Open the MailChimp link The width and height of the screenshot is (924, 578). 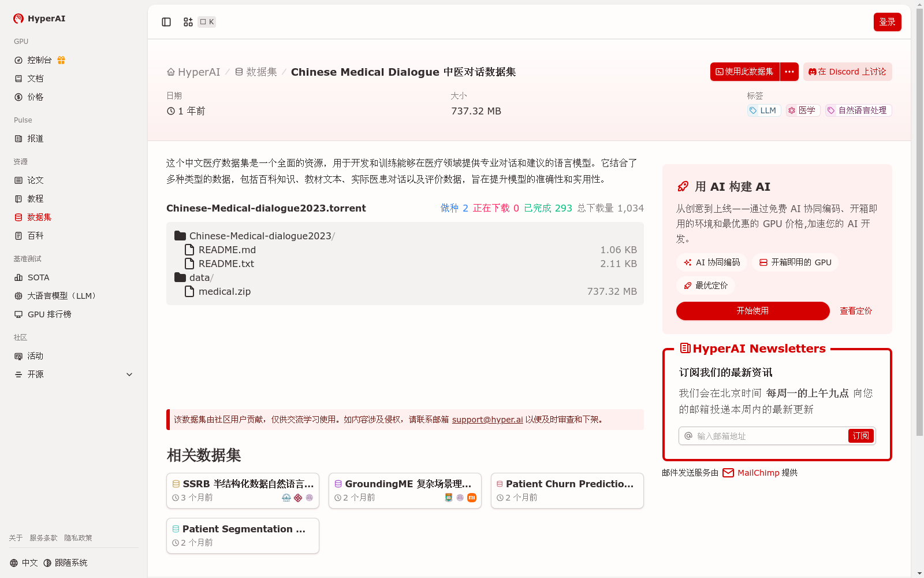pyautogui.click(x=758, y=473)
